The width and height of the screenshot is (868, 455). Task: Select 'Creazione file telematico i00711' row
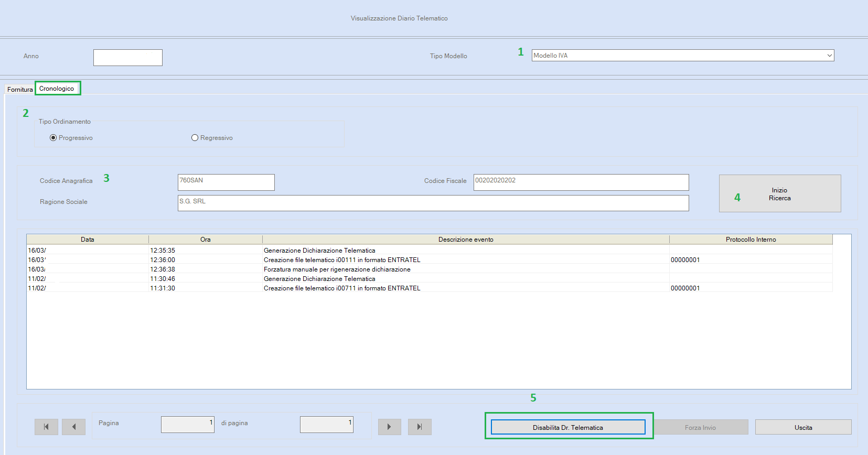click(430, 288)
